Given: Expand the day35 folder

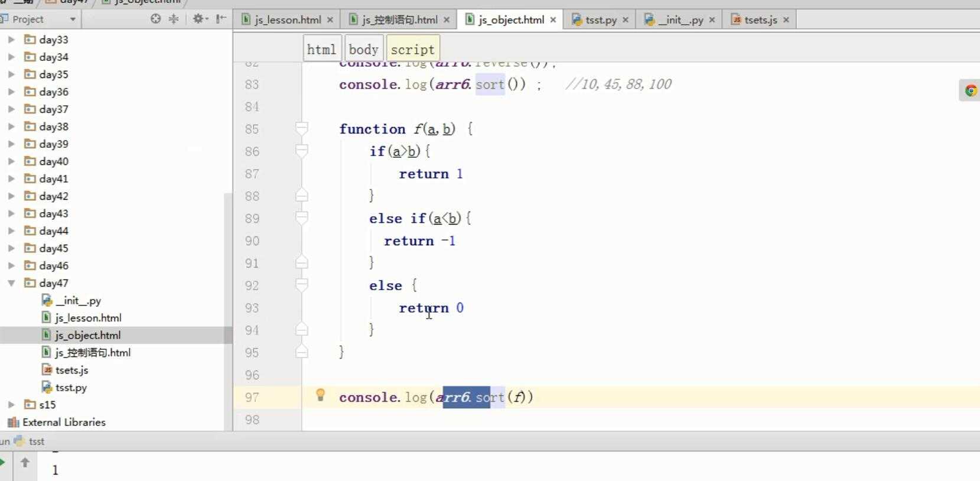Looking at the screenshot, I should click(11, 74).
